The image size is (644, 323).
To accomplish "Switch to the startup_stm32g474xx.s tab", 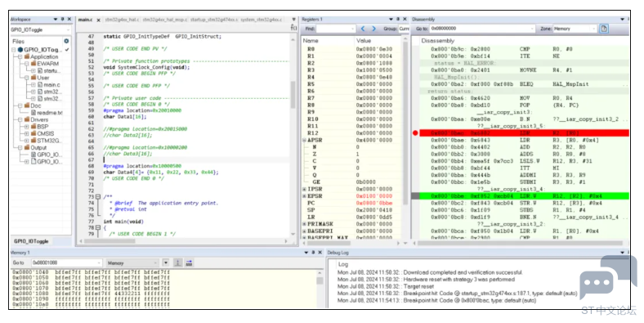I will (x=213, y=20).
